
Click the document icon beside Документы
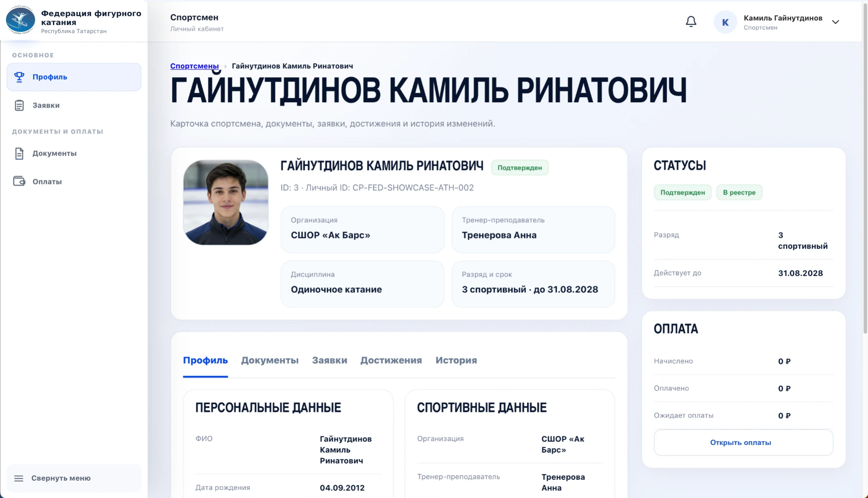coord(19,153)
